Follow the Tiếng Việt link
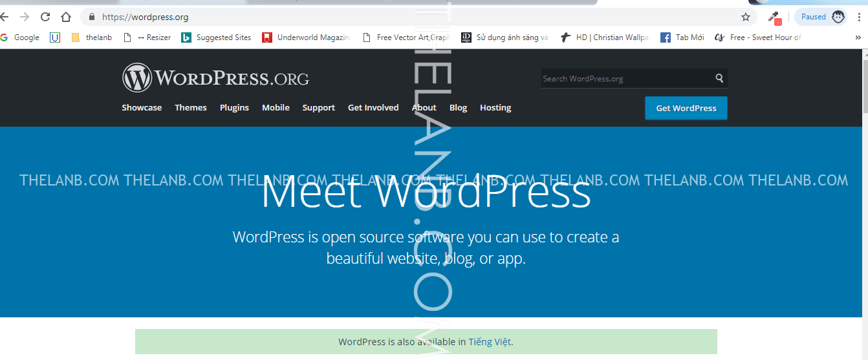Image resolution: width=868 pixels, height=360 pixels. point(490,342)
